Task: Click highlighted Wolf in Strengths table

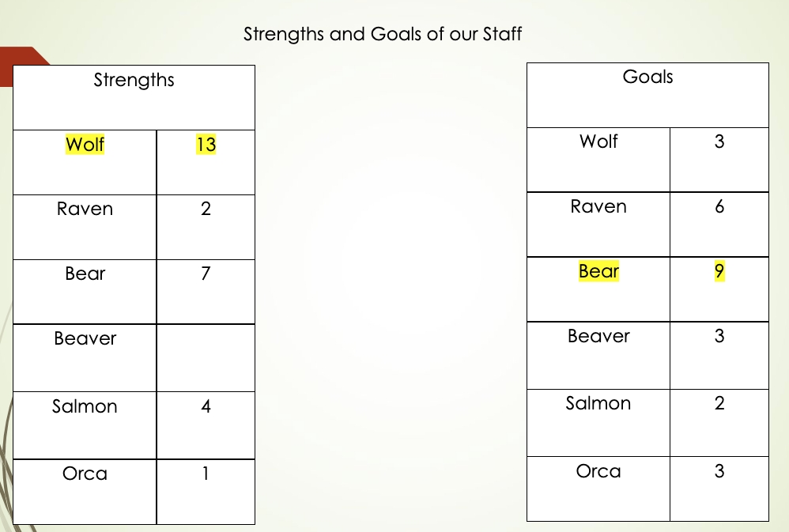Action: click(85, 145)
